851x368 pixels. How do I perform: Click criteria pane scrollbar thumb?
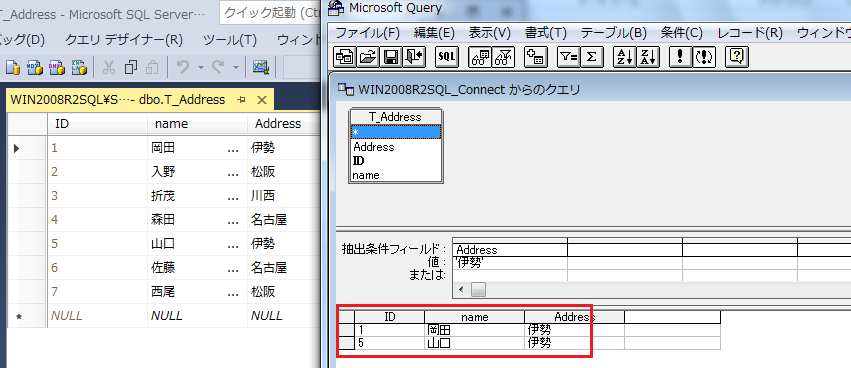(x=478, y=290)
